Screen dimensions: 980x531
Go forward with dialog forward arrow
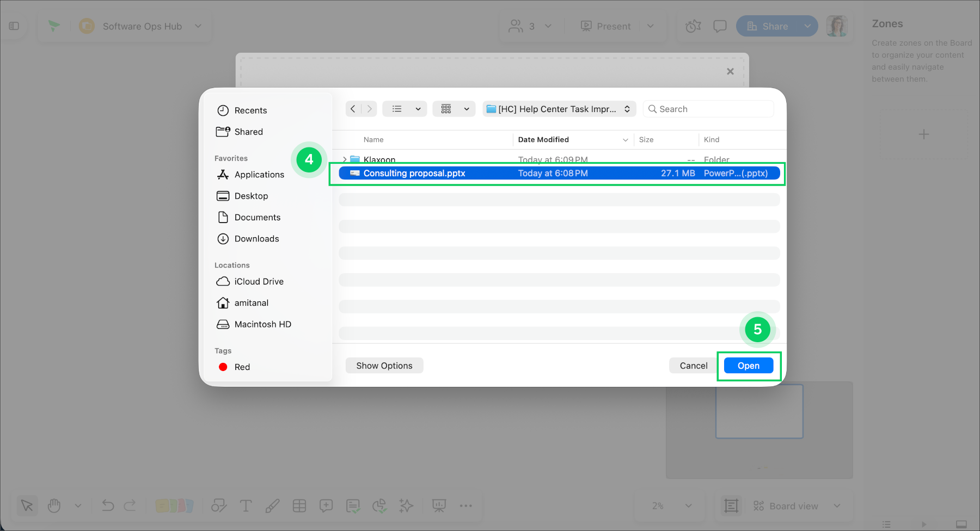click(369, 109)
